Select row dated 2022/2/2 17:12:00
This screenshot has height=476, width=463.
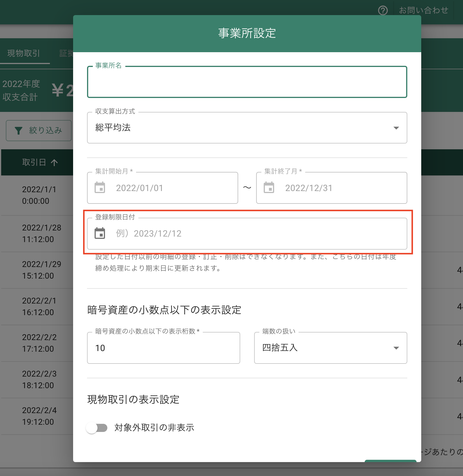pos(37,343)
